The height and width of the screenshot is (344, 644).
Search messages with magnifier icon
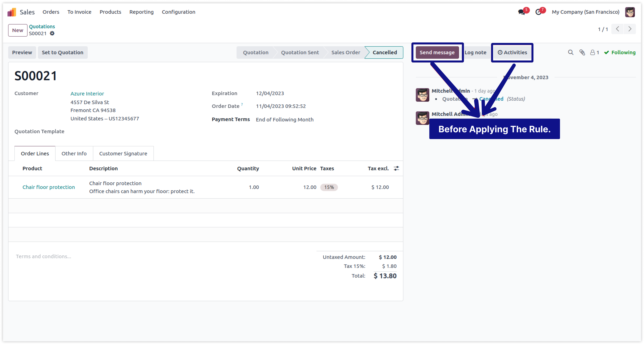(570, 52)
